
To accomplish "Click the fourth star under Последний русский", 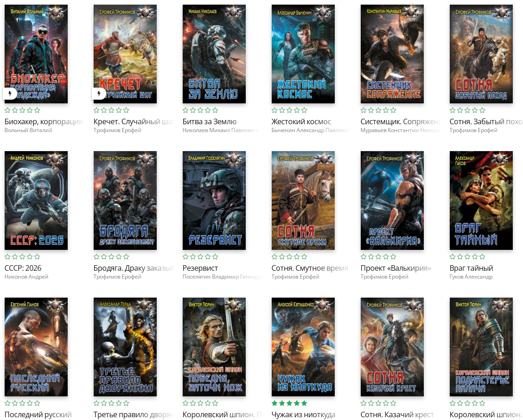I will [x=30, y=403].
